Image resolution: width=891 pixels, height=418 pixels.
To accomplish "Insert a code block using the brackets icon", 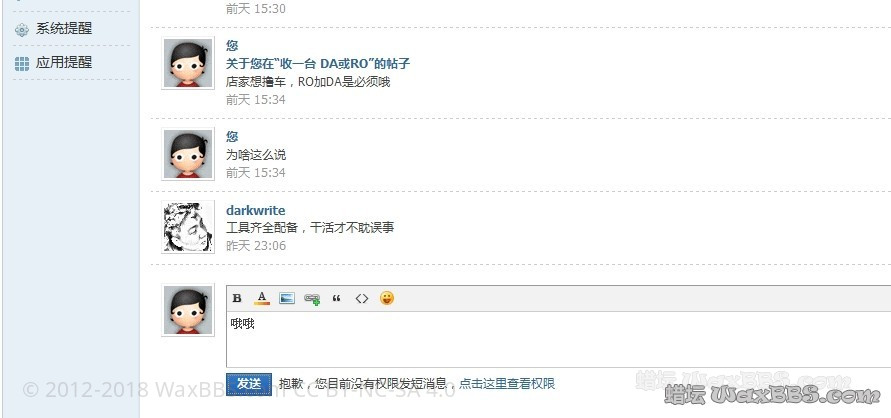I will (362, 299).
